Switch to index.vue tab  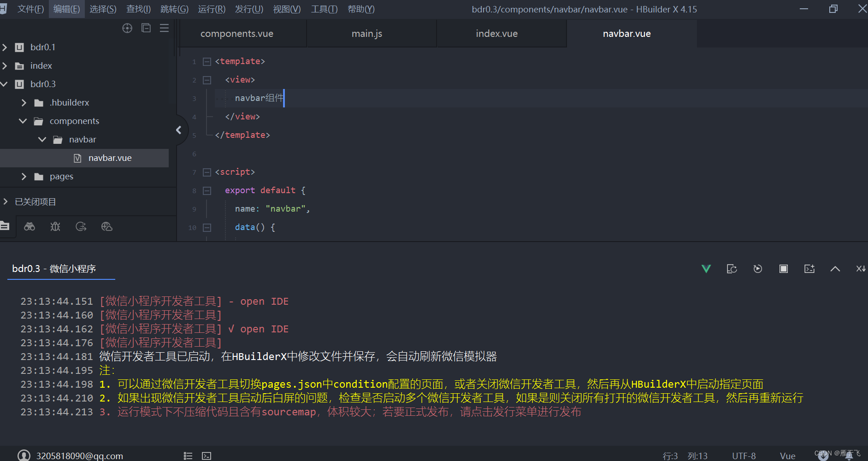[497, 34]
